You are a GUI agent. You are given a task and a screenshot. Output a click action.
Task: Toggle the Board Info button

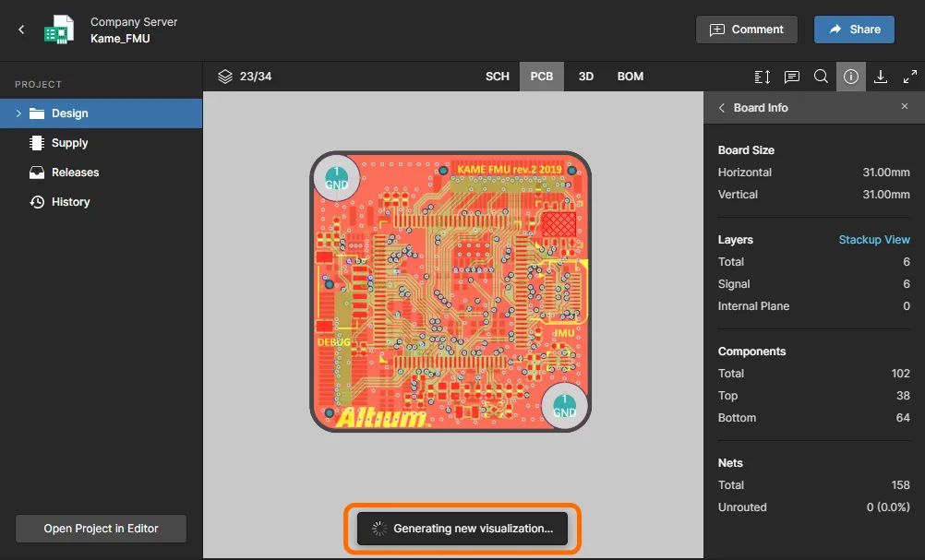850,77
